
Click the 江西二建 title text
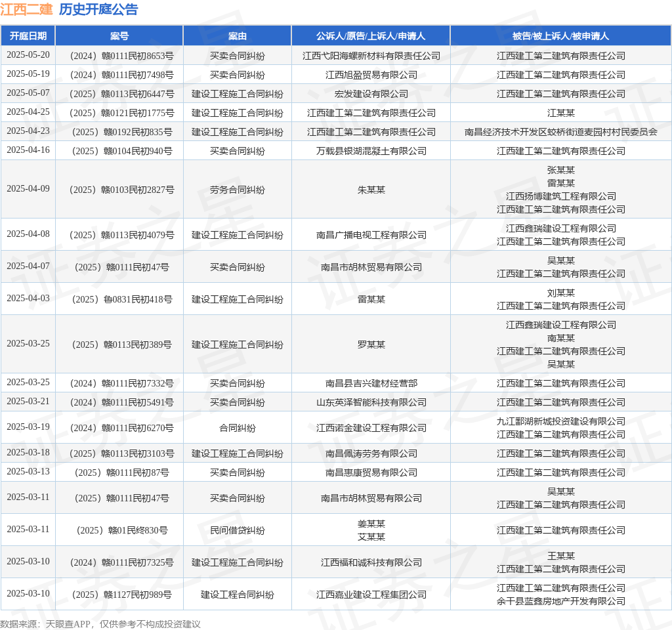tap(26, 9)
